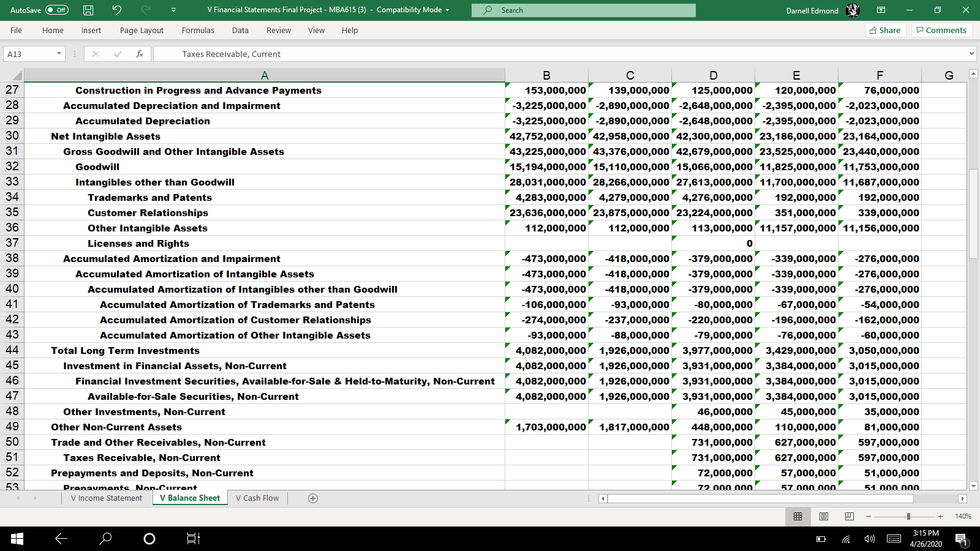The height and width of the screenshot is (551, 980).
Task: Switch to the Home ribbon tab
Action: [x=53, y=30]
